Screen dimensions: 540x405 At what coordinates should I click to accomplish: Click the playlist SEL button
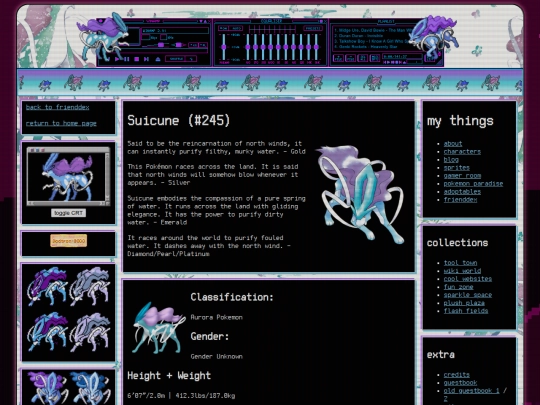pyautogui.click(x=363, y=58)
